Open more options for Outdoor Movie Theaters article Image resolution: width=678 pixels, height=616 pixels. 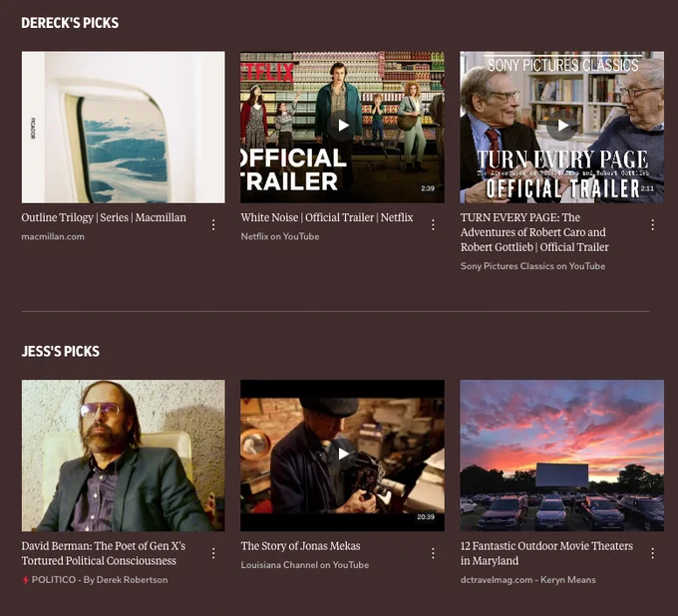coord(652,553)
